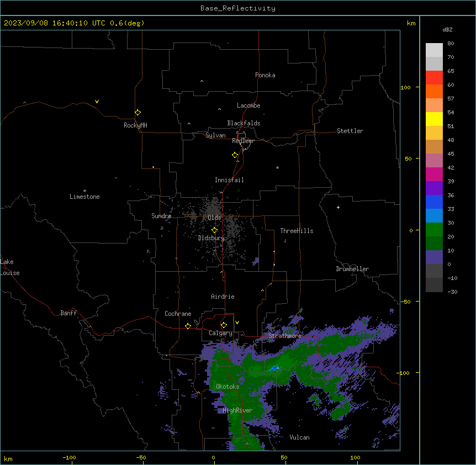Click the dBZ legend heading

point(447,29)
